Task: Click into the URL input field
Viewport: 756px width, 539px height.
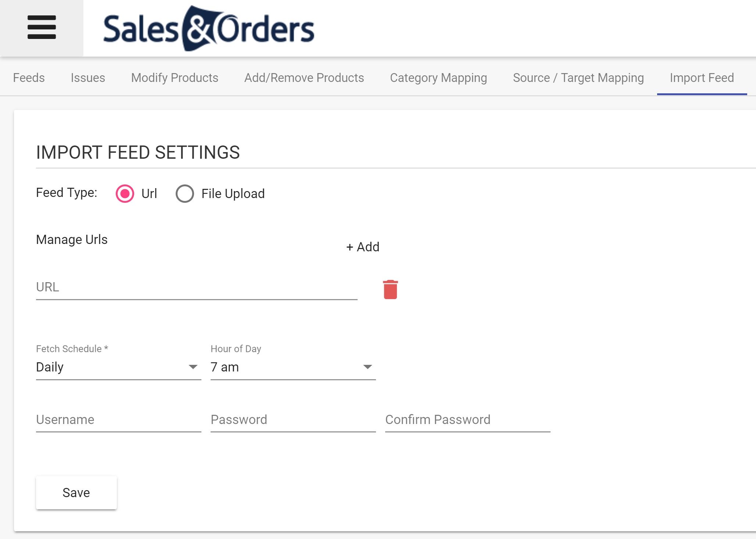Action: click(196, 288)
